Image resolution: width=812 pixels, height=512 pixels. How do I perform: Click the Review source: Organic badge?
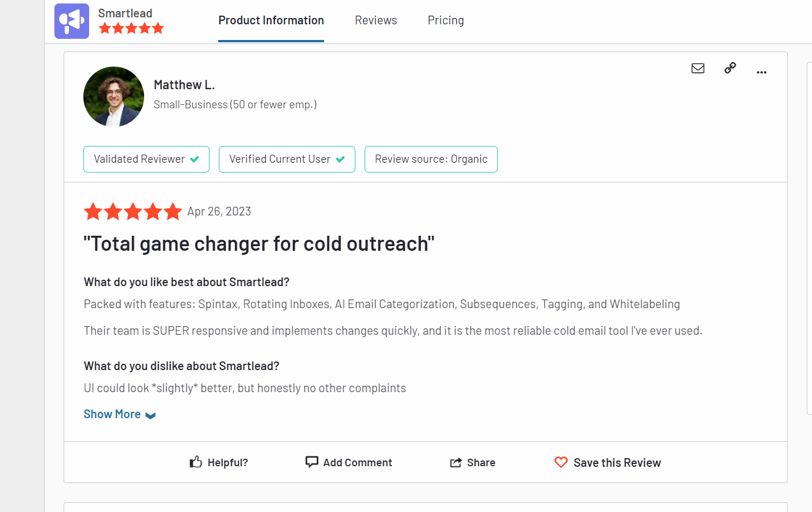pos(431,159)
